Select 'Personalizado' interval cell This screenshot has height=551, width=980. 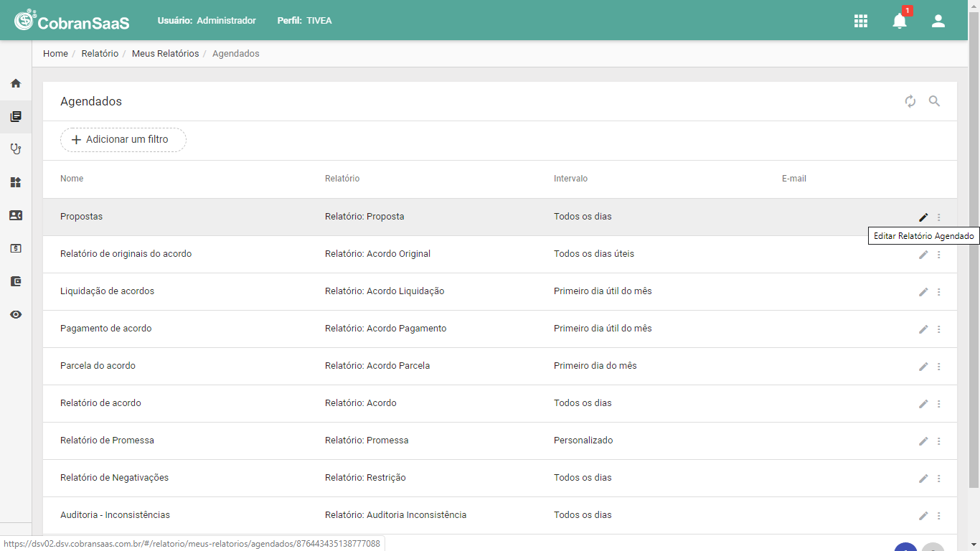(583, 441)
